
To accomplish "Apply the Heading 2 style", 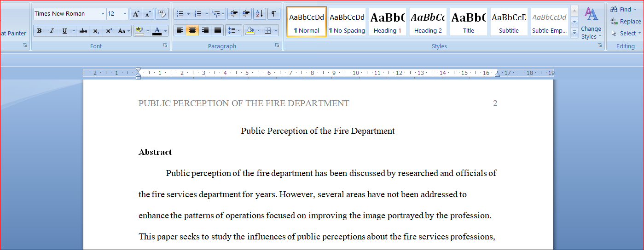I will click(428, 22).
